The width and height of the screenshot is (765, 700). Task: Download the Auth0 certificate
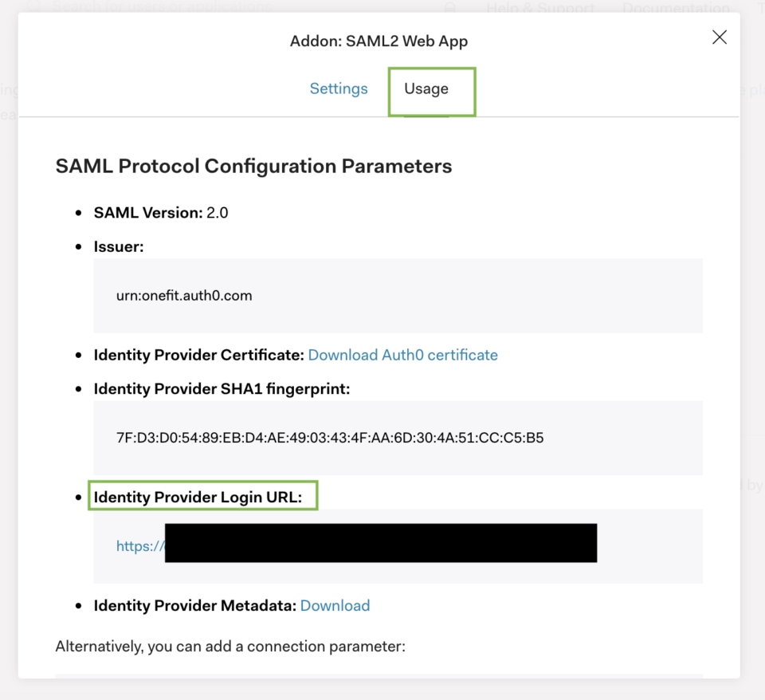point(402,355)
